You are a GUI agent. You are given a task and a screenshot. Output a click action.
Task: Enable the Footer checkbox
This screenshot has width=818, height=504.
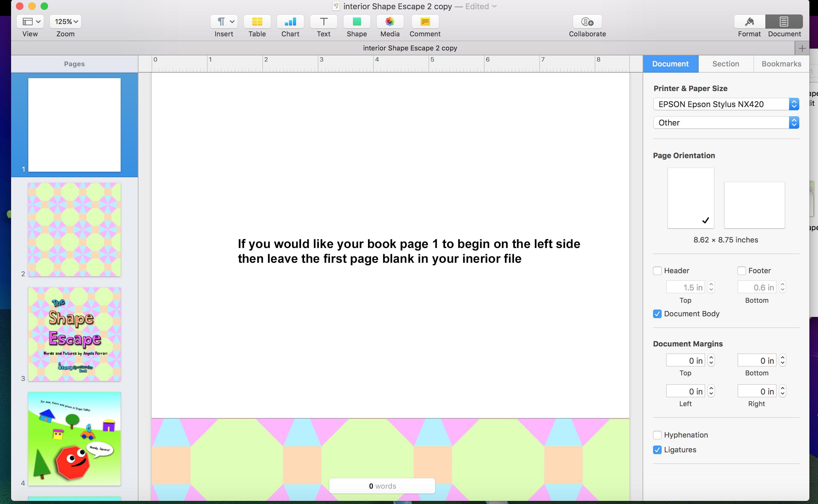click(742, 271)
